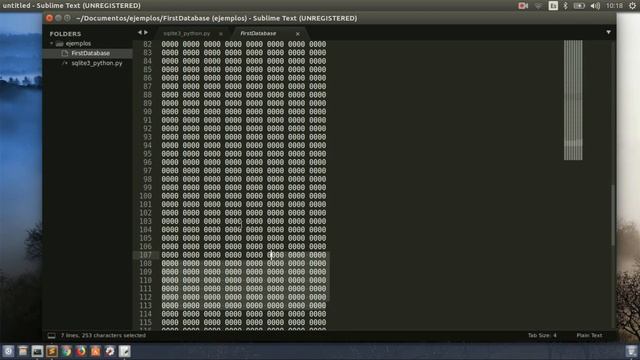Open the Es keyboard layout indicator
640x360 pixels.
tap(553, 6)
